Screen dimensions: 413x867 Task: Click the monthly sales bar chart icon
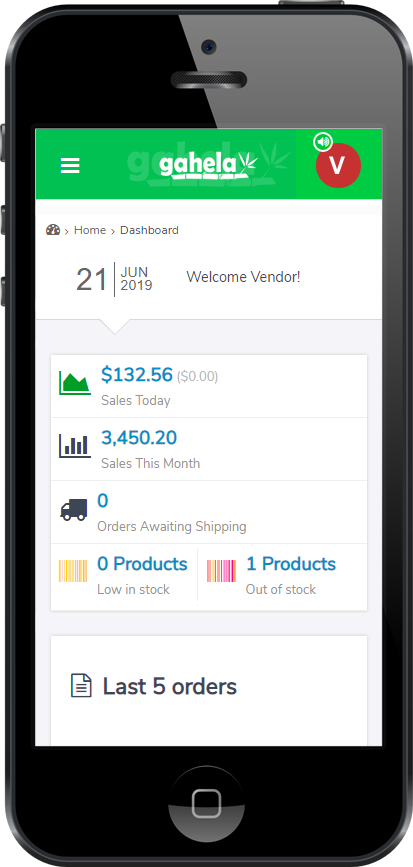tap(75, 446)
